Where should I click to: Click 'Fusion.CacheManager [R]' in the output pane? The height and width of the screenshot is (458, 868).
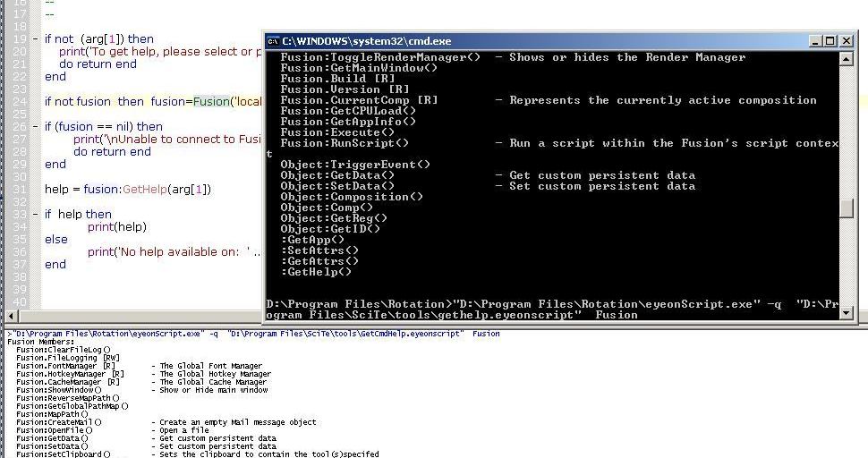[67, 382]
